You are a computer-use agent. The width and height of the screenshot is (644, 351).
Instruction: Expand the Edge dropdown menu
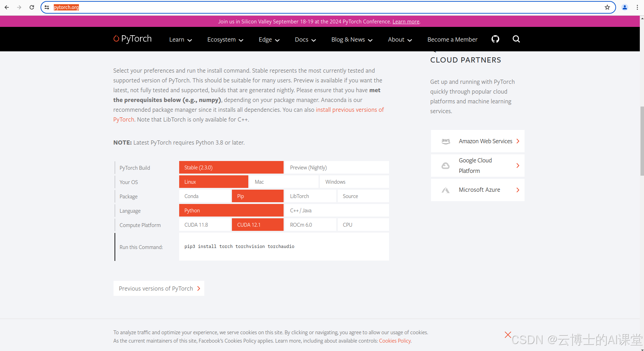pyautogui.click(x=269, y=39)
